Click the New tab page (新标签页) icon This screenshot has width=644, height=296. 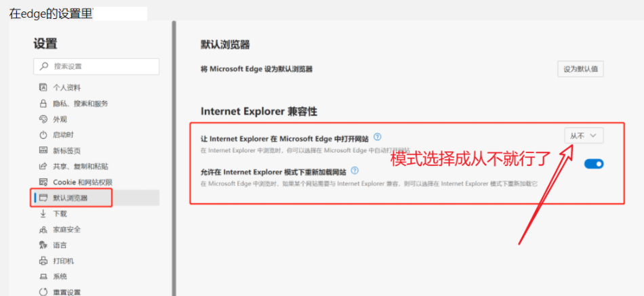point(43,150)
